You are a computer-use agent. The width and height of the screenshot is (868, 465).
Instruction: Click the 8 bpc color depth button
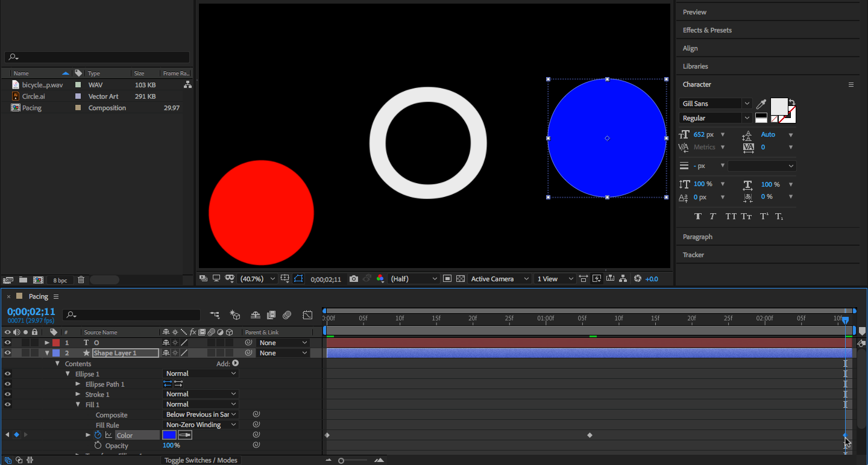(x=60, y=280)
